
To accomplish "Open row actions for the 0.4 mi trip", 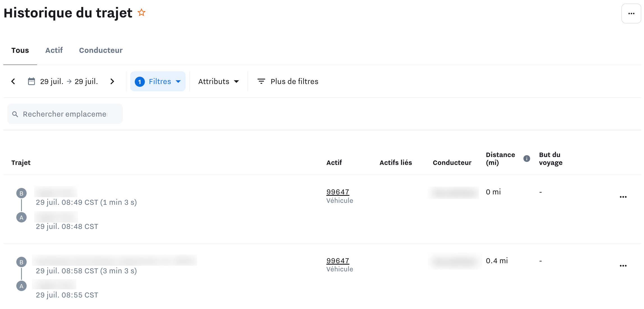I will coord(623,266).
